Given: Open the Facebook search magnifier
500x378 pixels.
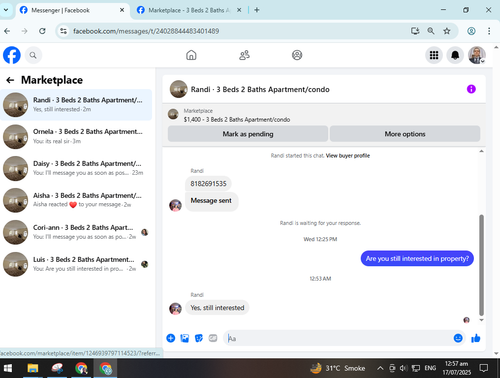Looking at the screenshot, I should click(33, 55).
